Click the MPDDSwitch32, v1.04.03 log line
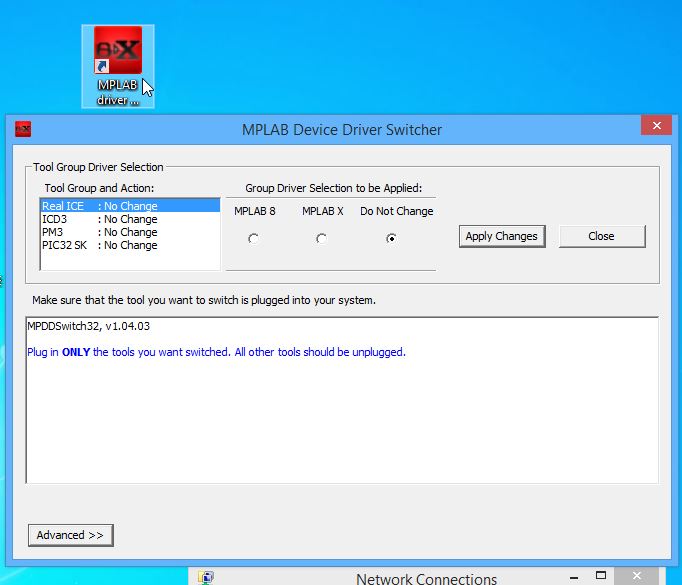682x585 pixels. coord(88,326)
